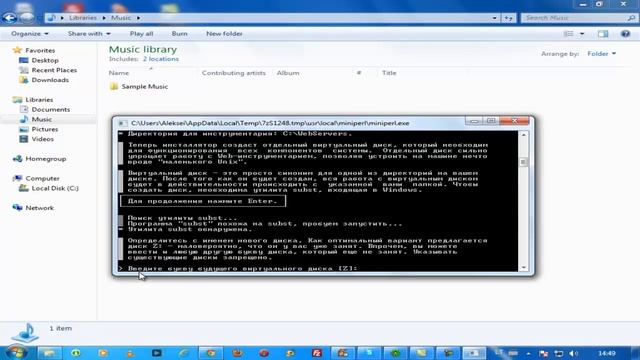Viewport: 640px width, 360px height.
Task: Open Local Disk (C:) in sidebar
Action: tap(55, 188)
